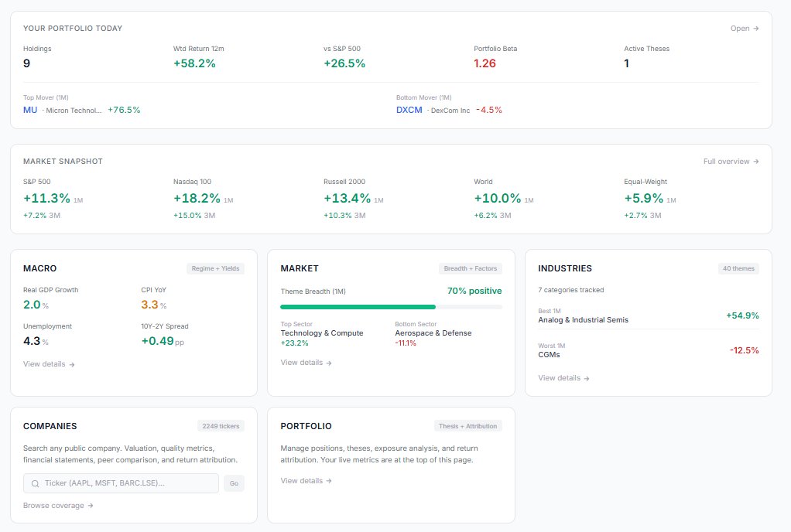Click the Theme Breadth progress bar
This screenshot has height=532, width=791.
[x=391, y=307]
